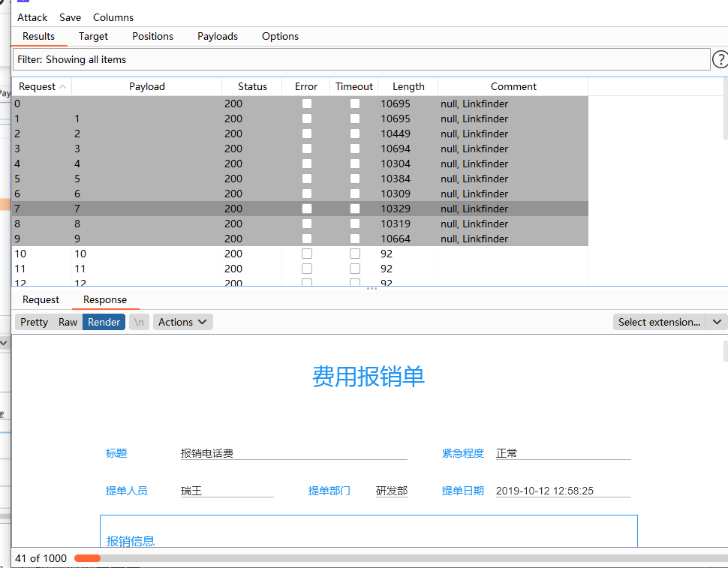The image size is (728, 568).
Task: Open the Request tab in lower pane
Action: point(41,299)
